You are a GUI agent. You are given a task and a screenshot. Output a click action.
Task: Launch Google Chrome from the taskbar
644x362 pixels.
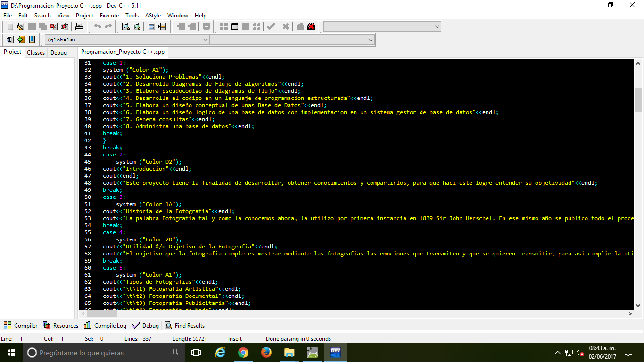coord(243,352)
